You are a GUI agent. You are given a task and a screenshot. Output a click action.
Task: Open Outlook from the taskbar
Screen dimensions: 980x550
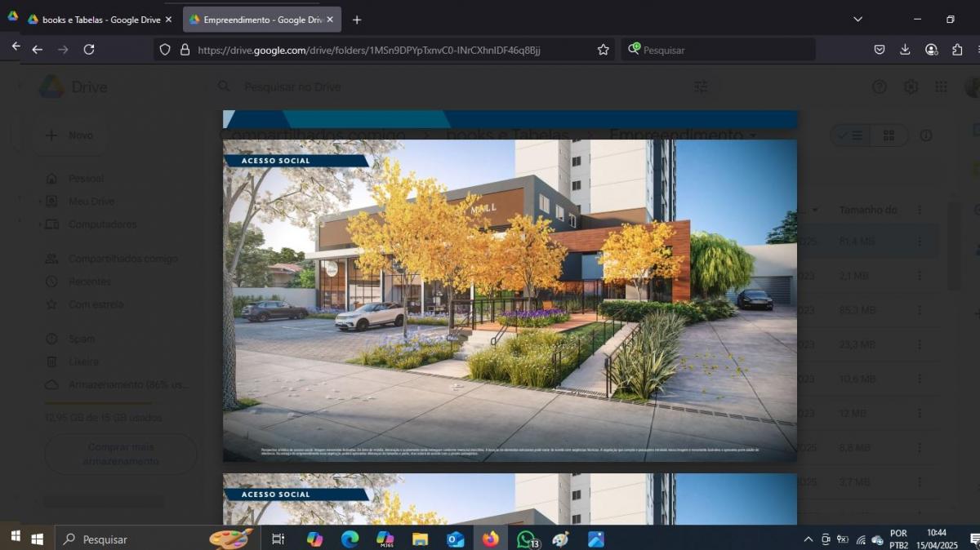coord(455,539)
